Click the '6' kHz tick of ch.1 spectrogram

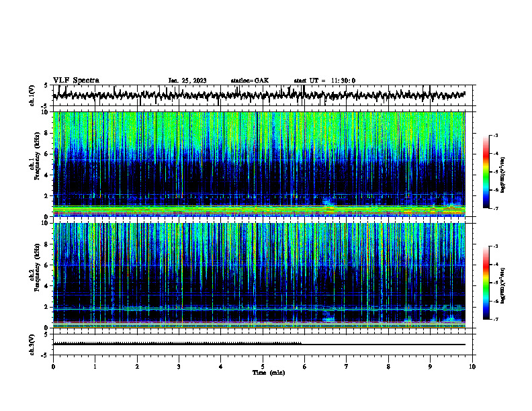(x=47, y=154)
